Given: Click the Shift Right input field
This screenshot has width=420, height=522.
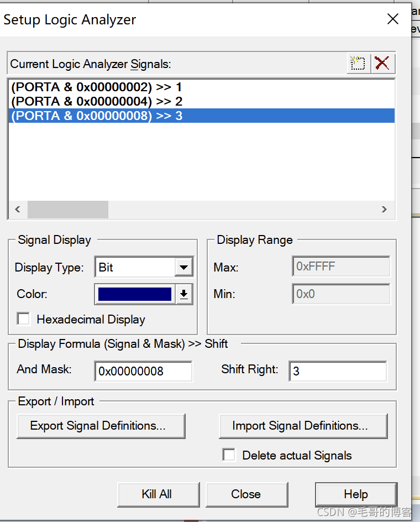Looking at the screenshot, I should coord(338,371).
